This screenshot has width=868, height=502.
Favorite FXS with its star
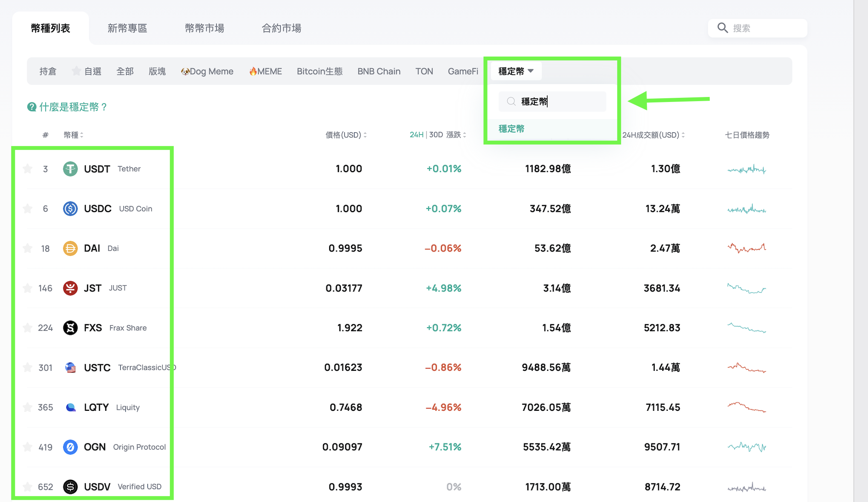click(x=27, y=328)
